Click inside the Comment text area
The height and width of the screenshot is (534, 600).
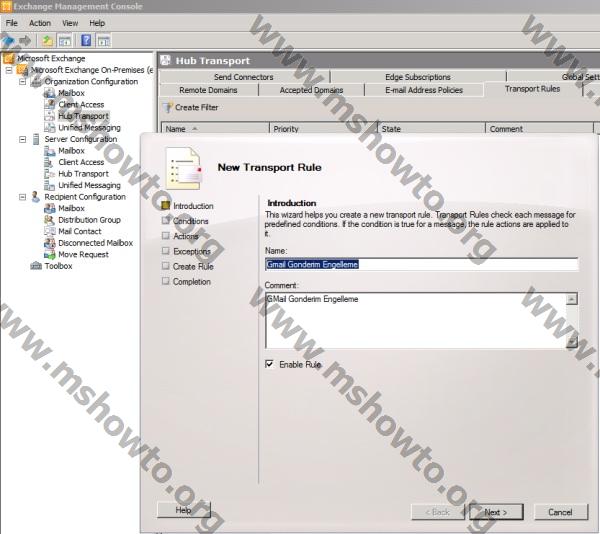click(x=415, y=321)
